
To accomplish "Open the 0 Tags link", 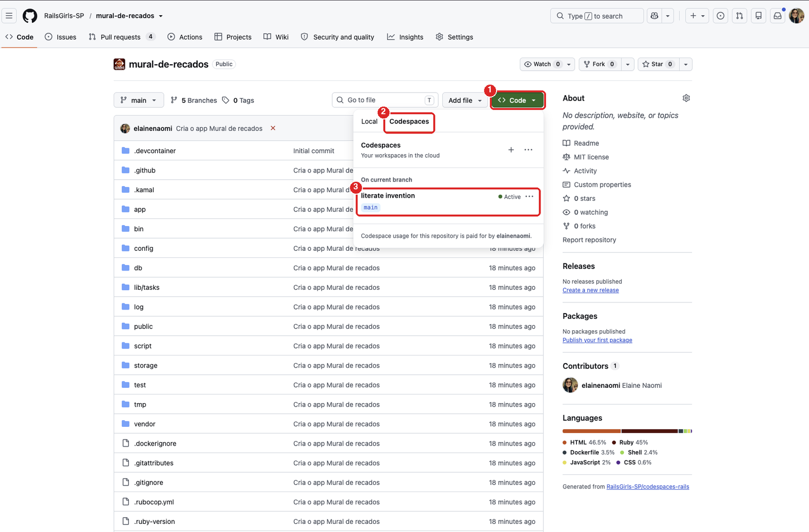I will [238, 100].
